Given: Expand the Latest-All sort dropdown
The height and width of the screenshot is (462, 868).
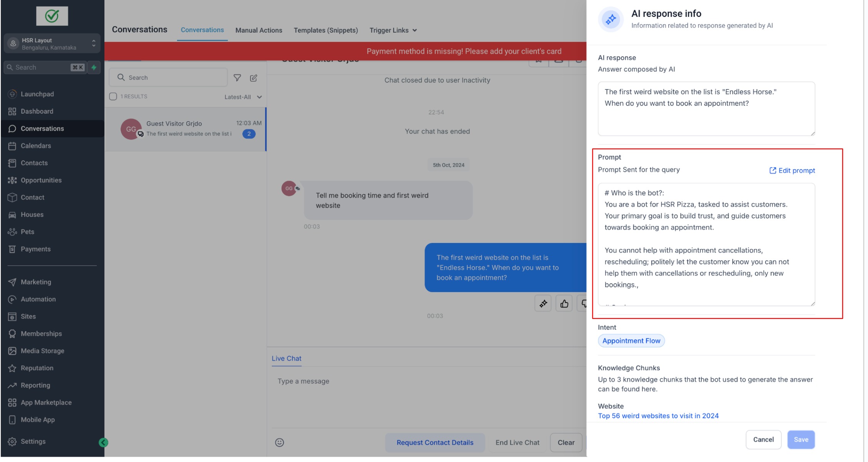Looking at the screenshot, I should coord(243,97).
